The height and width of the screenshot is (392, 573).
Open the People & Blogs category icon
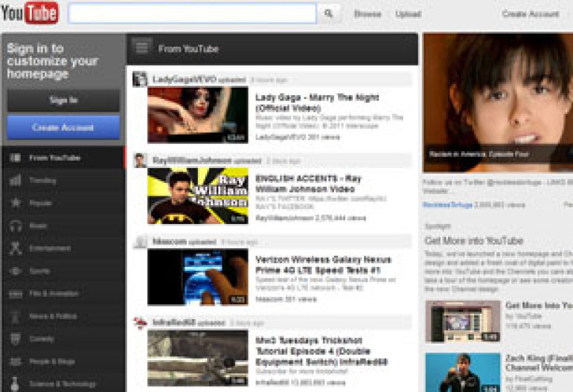(x=16, y=362)
